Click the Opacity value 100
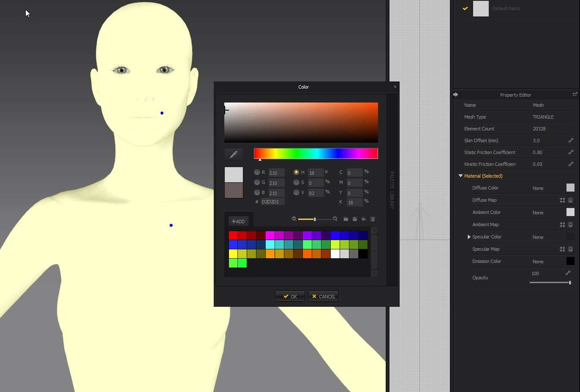 [x=535, y=273]
